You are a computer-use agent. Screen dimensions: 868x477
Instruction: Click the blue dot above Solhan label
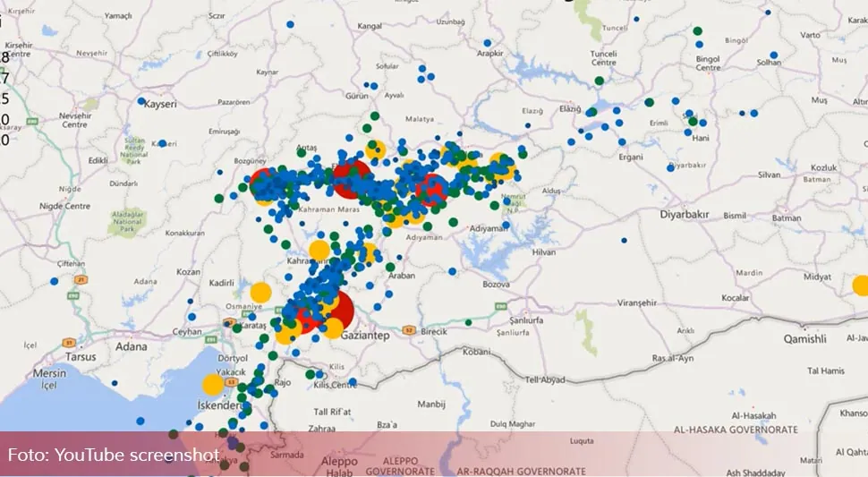tap(774, 55)
